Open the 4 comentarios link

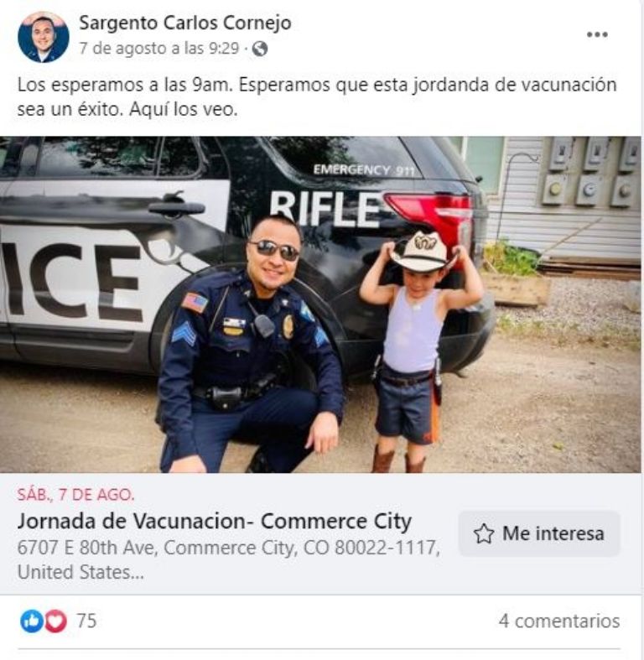point(559,621)
